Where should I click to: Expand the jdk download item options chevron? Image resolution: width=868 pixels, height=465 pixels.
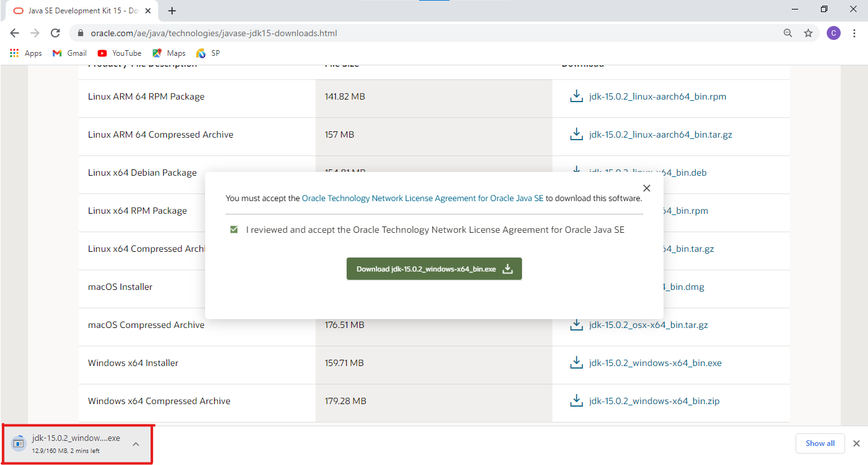(x=136, y=443)
